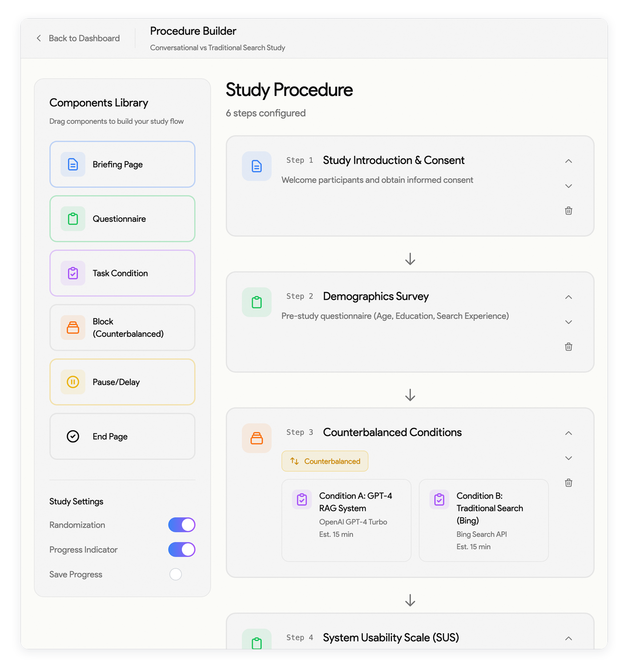Remove the Counterbalanced Conditions step via trash icon
This screenshot has height=672, width=624.
568,483
